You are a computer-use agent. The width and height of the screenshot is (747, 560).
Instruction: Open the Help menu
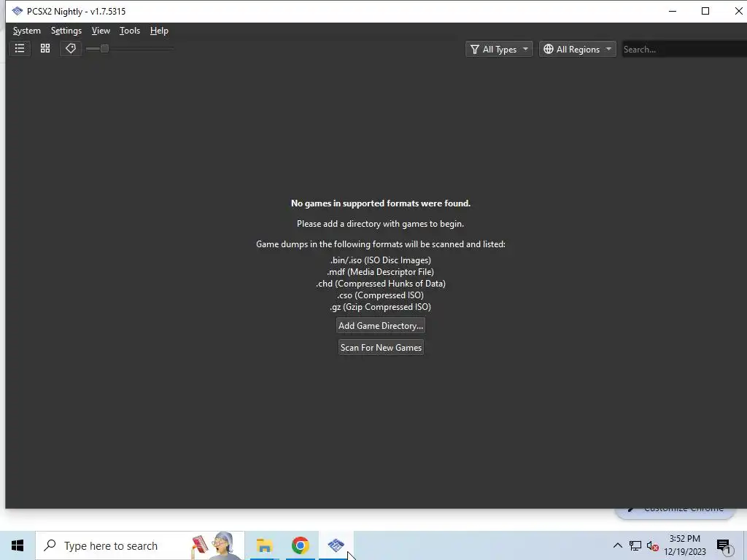click(x=159, y=31)
